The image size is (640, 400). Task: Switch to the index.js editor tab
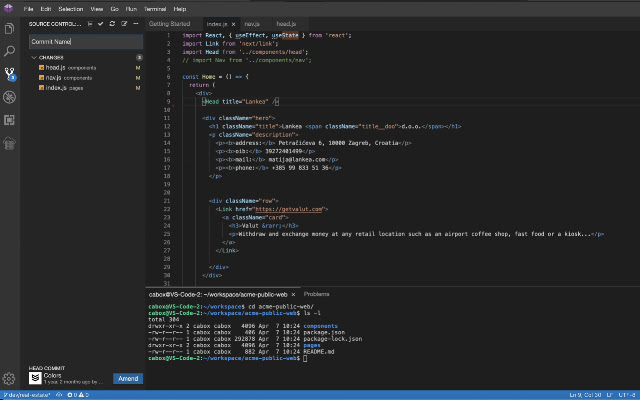[x=217, y=24]
